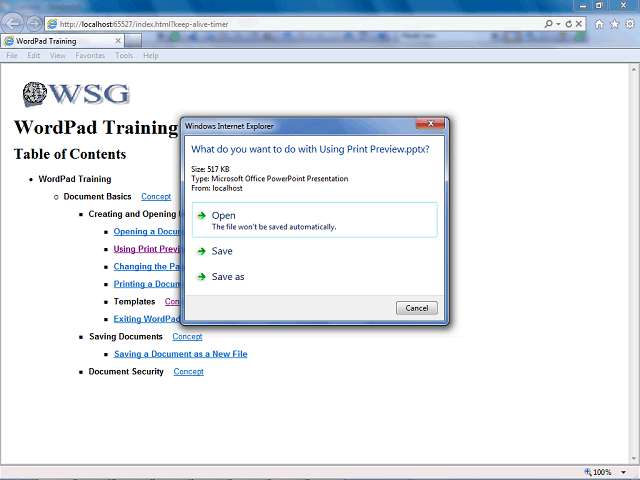Open the address bar search dropdown arrow
This screenshot has width=640, height=480.
point(558,24)
